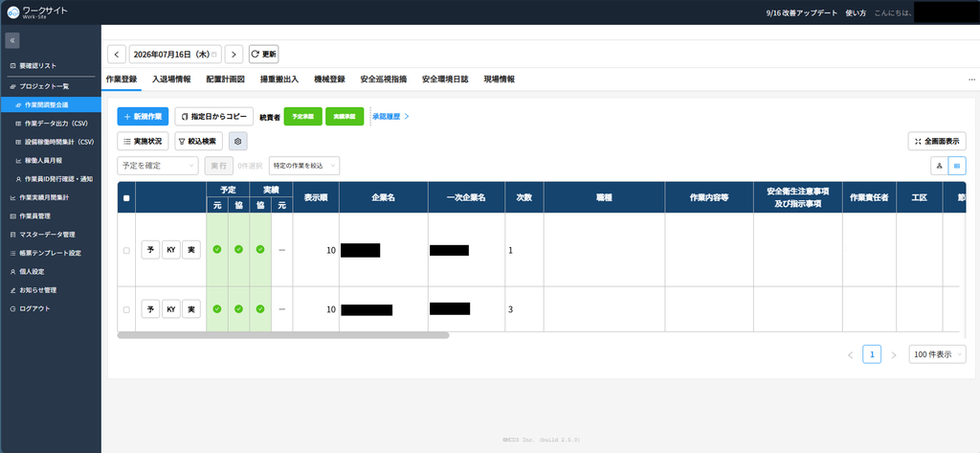
Task: Open the 特定の作業を絞込 dropdown
Action: [x=304, y=166]
